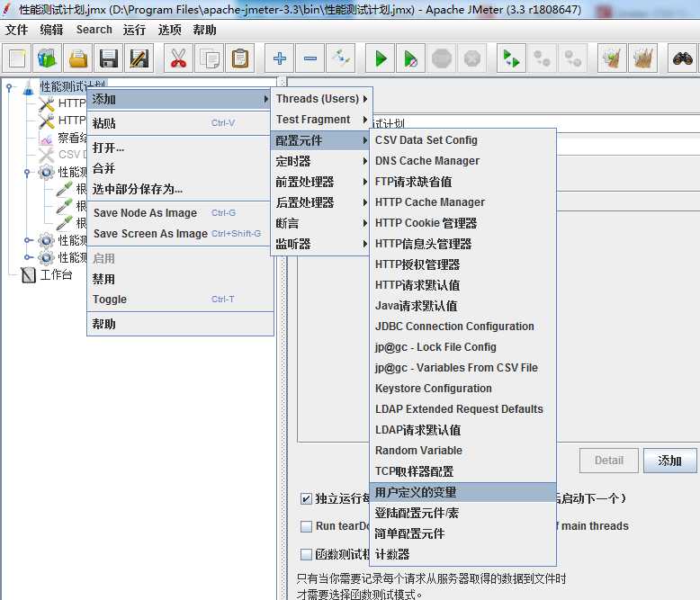
Task: Open the 监听器 submenu
Action: pos(321,244)
